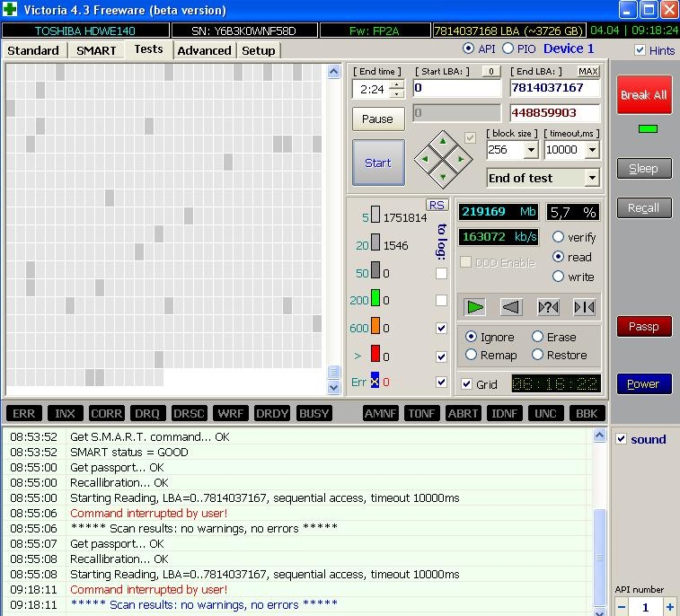Select the Remap error action

pyautogui.click(x=471, y=354)
